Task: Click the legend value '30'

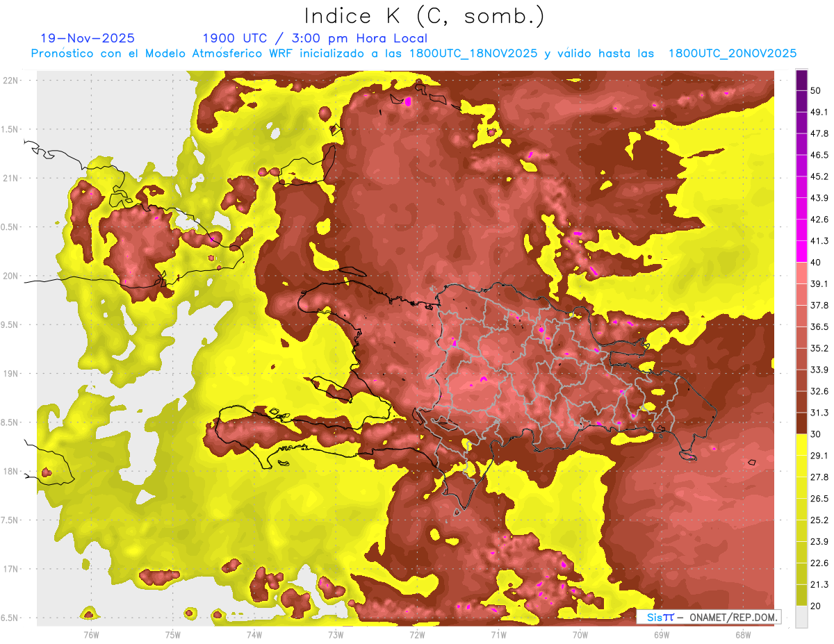Action: click(816, 435)
